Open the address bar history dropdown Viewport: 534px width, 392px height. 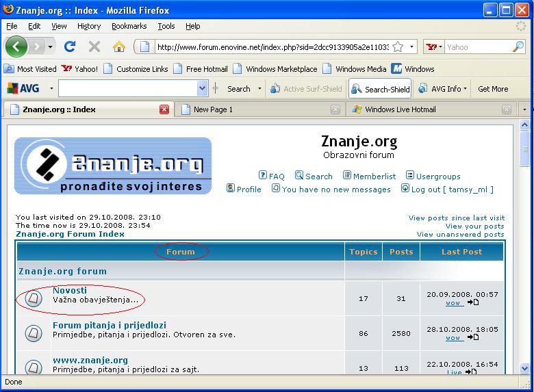tap(411, 47)
